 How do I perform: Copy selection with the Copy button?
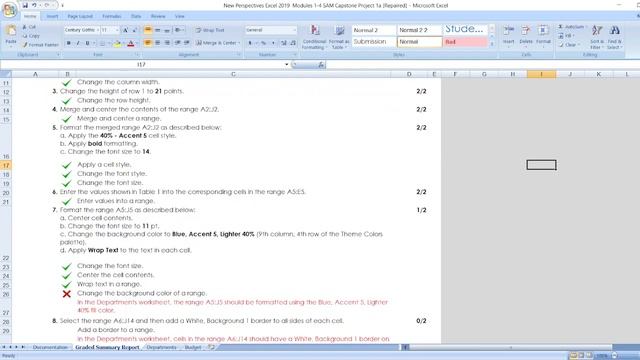(x=31, y=36)
